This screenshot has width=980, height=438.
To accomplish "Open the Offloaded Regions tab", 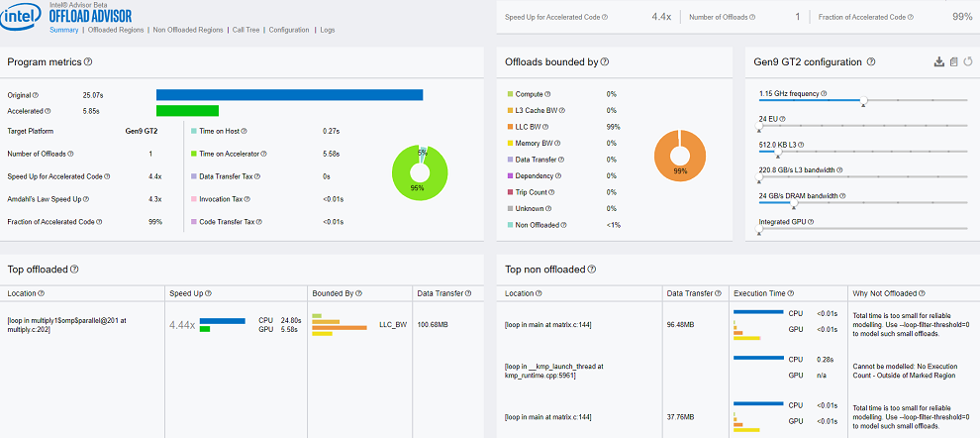I will pos(116,30).
